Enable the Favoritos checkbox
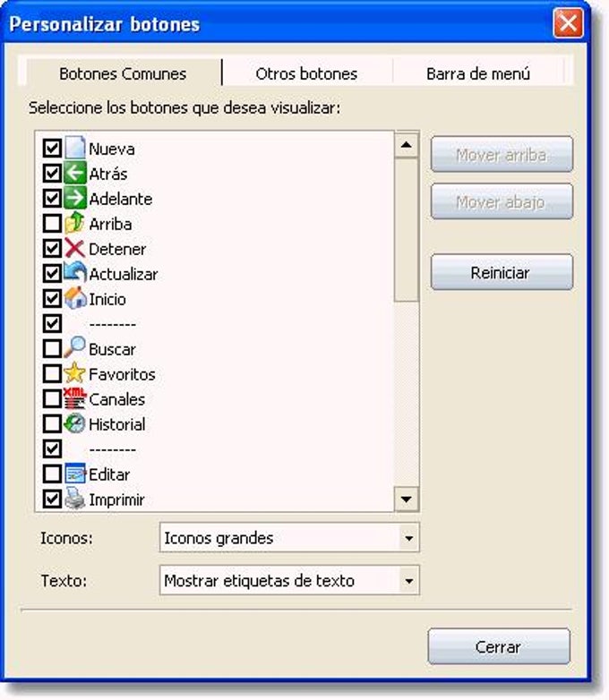Screen dimensions: 609x700 pos(52,373)
